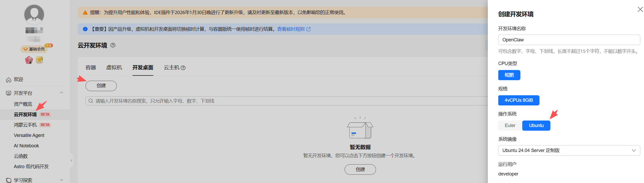Viewport: 644px width, 183px height.
Task: Open the 系统镜像 dropdown list
Action: (569, 150)
